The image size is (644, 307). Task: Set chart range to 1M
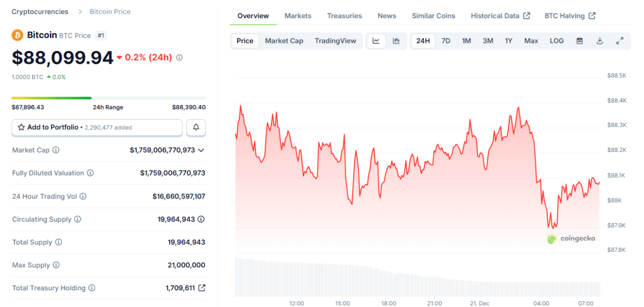466,41
